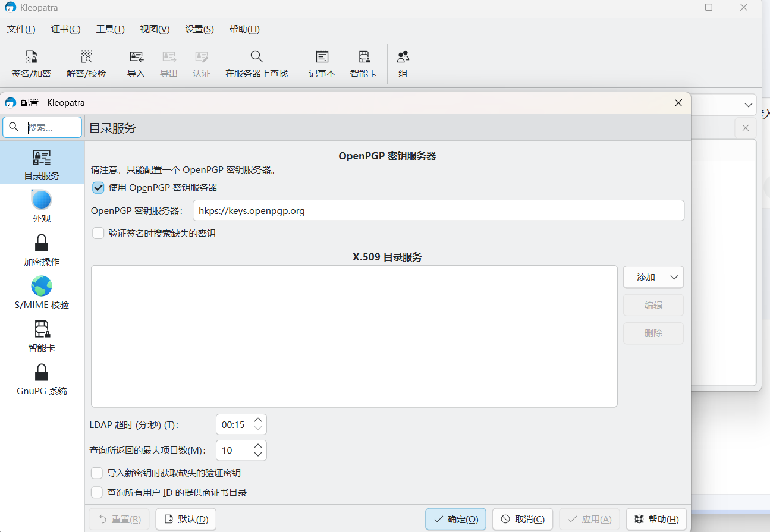The width and height of the screenshot is (770, 532).
Task: Click the 帮助(H) dialog button
Action: [656, 519]
